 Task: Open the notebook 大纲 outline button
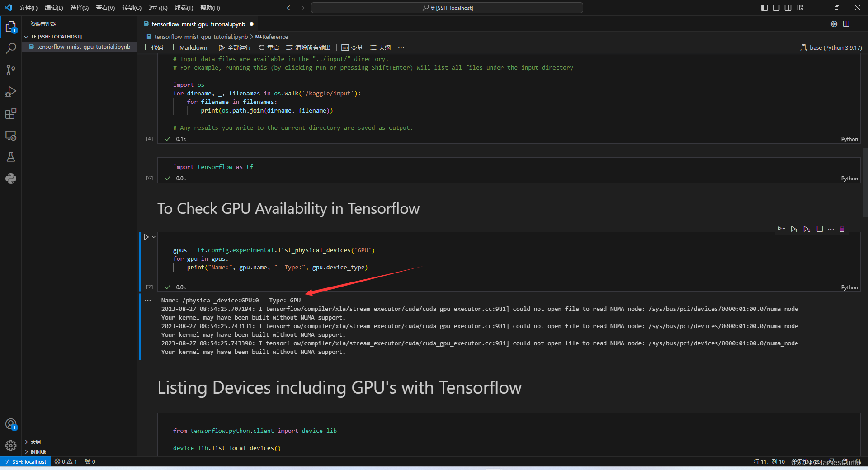[x=380, y=47]
